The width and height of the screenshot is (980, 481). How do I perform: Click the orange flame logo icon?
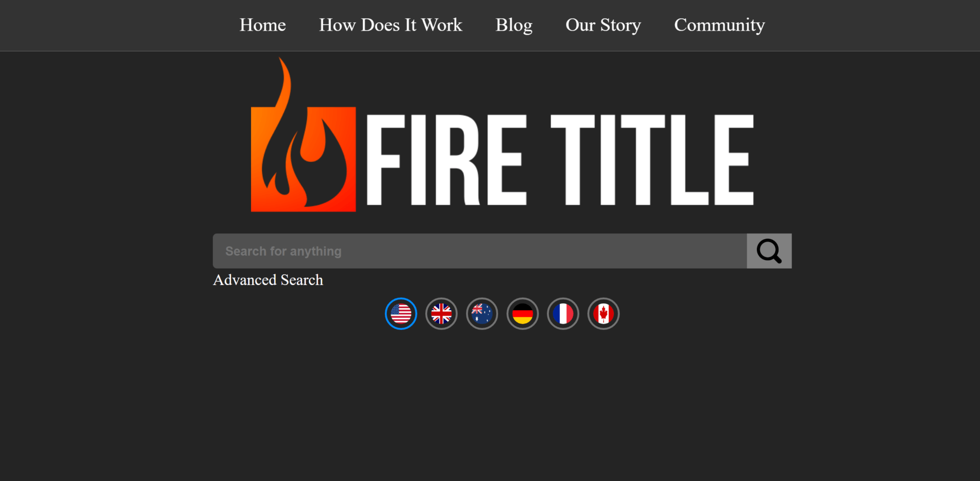click(303, 135)
